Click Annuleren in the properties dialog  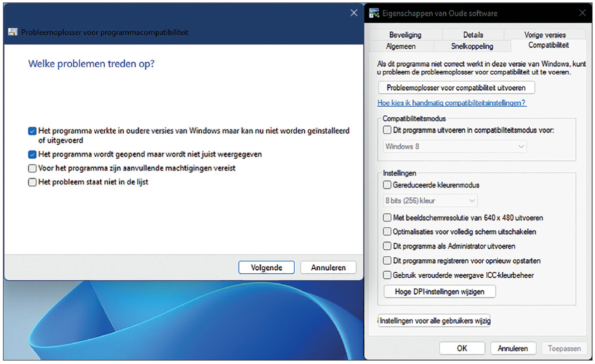point(513,349)
